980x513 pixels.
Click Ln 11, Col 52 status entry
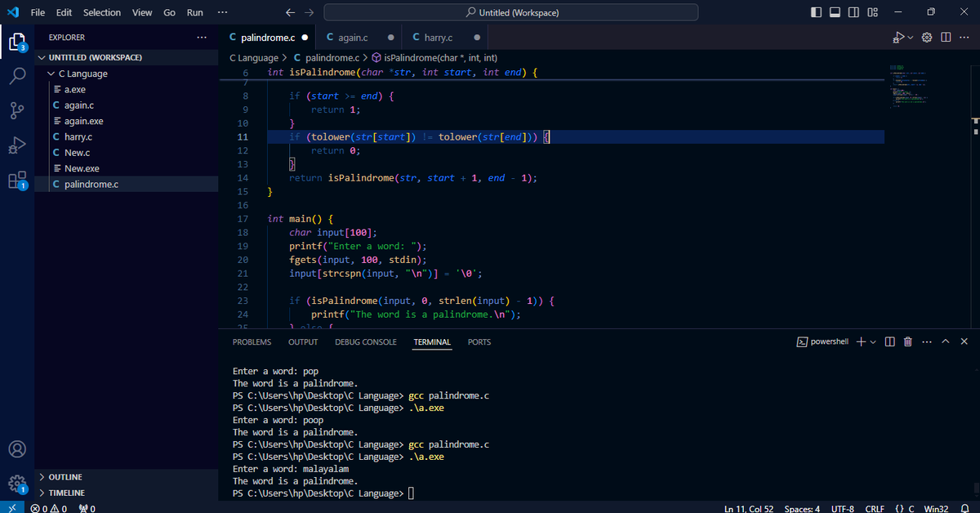click(749, 508)
